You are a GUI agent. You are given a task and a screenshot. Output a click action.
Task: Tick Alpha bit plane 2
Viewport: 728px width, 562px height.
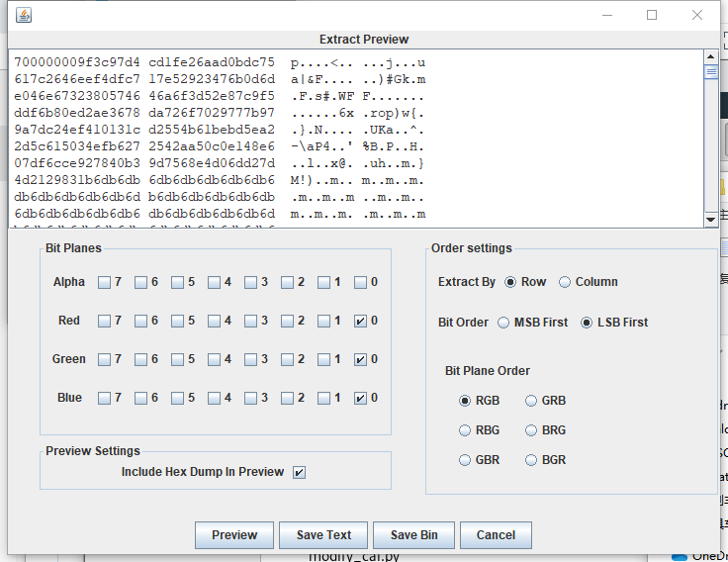[x=288, y=282]
